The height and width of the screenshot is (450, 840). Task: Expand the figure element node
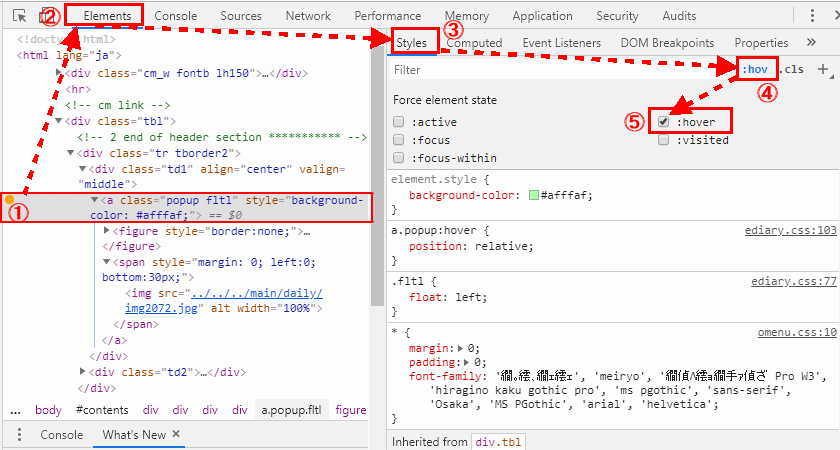point(109,231)
